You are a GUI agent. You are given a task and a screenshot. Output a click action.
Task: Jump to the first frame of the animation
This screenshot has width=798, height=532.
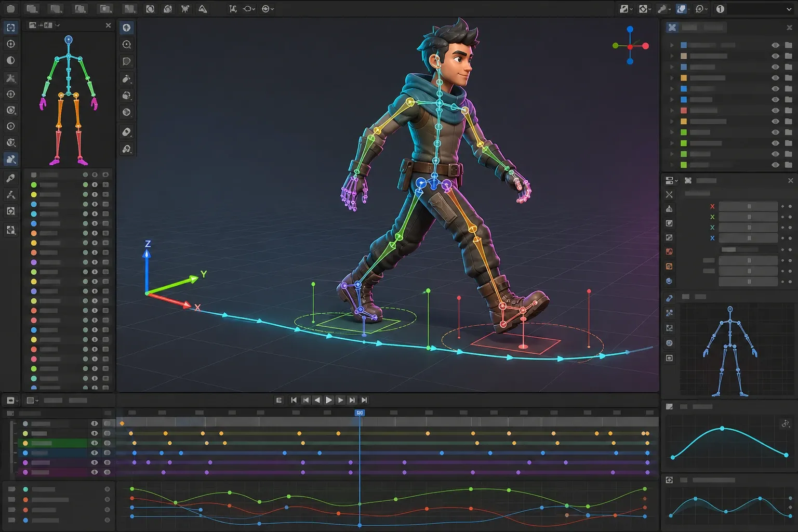(x=294, y=400)
